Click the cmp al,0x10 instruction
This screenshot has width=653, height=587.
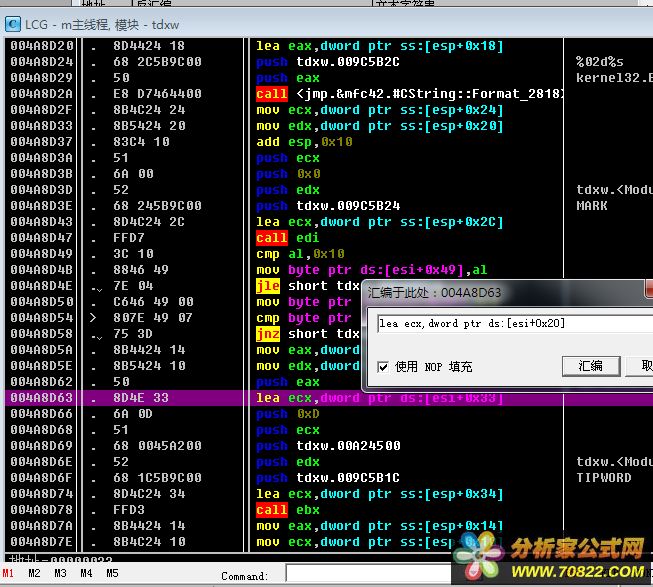(300, 254)
